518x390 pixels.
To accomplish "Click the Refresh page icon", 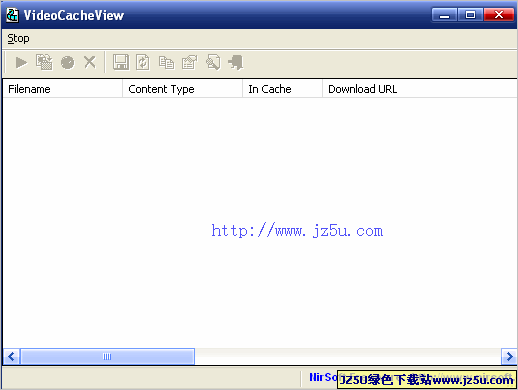I will click(x=143, y=62).
